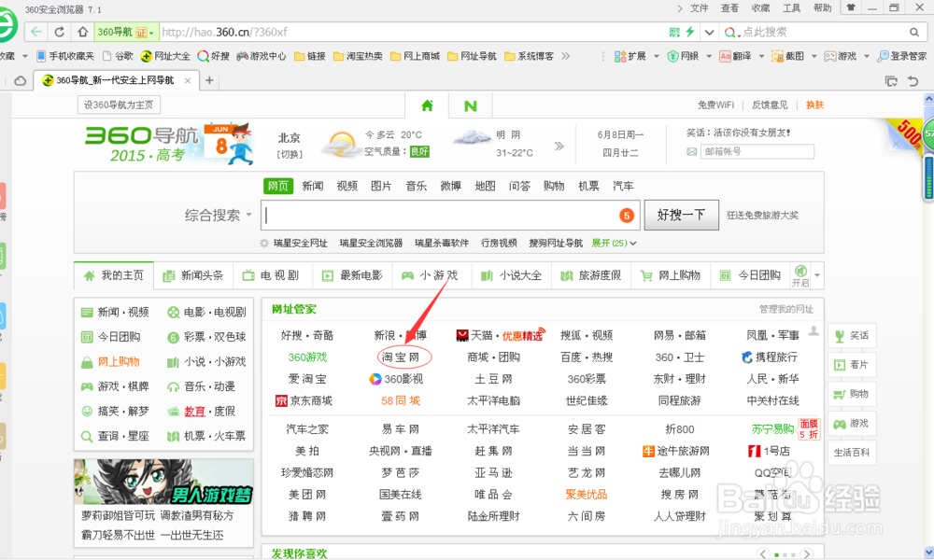Reload the page with refresh icon
Screen dimensions: 934x560
click(59, 32)
